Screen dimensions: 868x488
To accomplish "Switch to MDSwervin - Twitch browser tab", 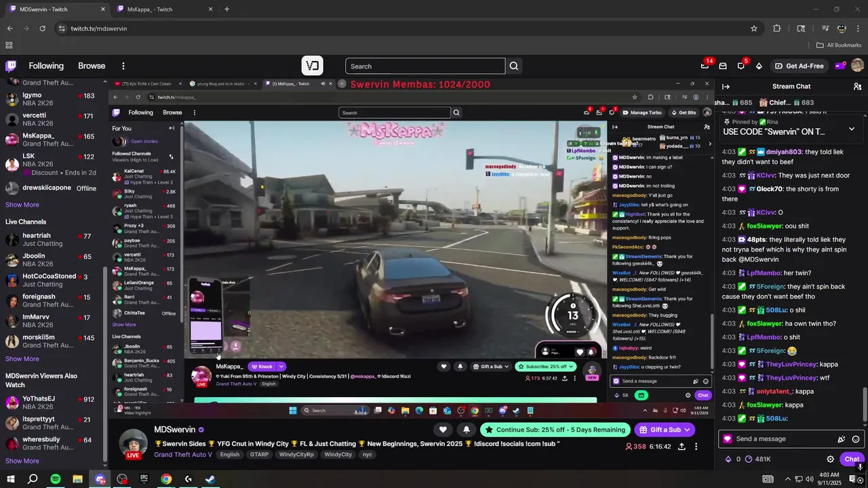I will click(x=56, y=9).
